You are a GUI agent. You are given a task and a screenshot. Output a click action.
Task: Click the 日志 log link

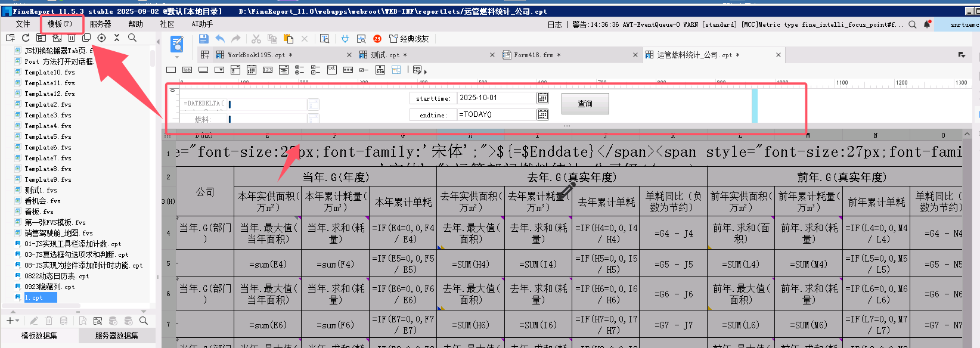554,24
